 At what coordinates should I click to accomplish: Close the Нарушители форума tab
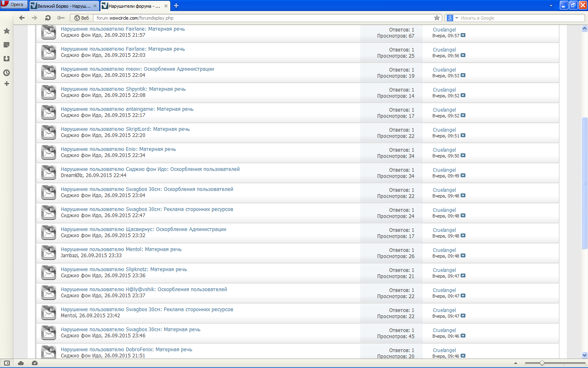[x=166, y=6]
